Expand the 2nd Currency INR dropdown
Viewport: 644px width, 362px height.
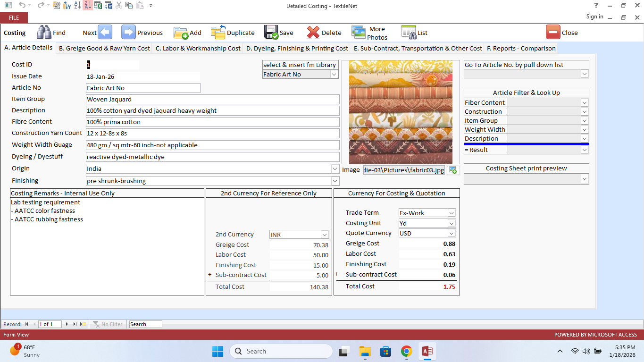[324, 235]
